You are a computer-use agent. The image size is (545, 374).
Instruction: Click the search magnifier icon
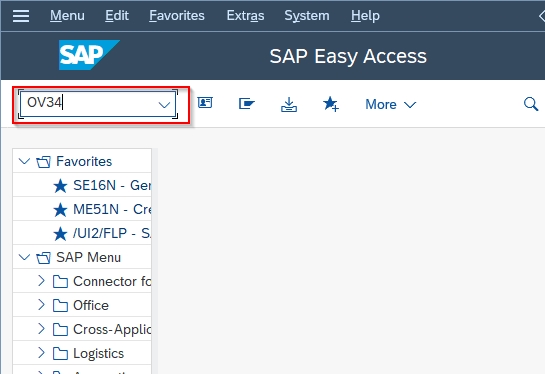(531, 104)
